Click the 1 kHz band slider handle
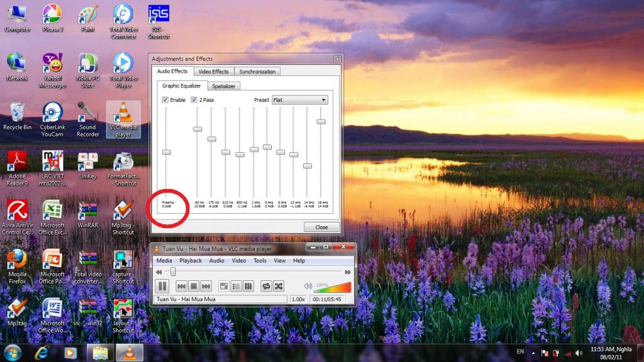Screen dimensions: 644x362 pos(254,150)
